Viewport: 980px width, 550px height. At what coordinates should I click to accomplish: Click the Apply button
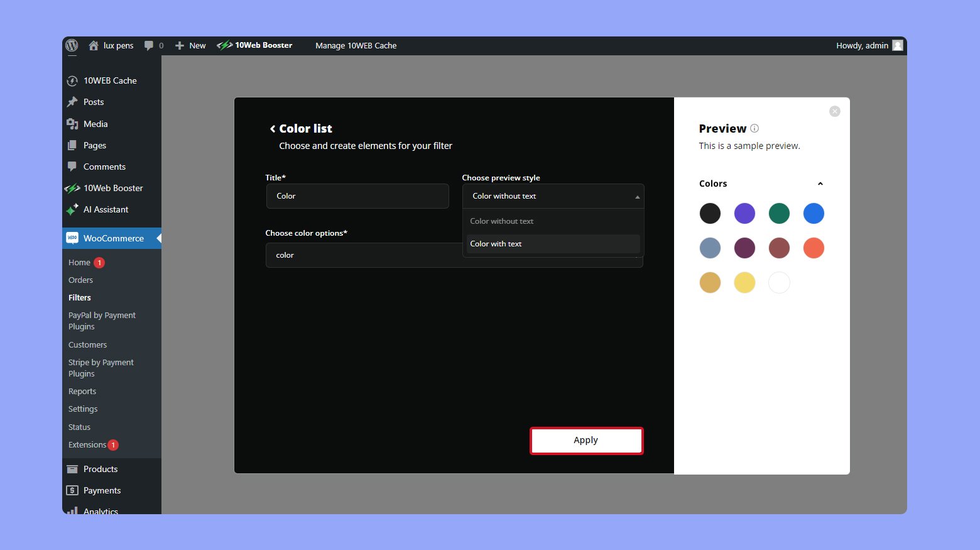pos(586,440)
